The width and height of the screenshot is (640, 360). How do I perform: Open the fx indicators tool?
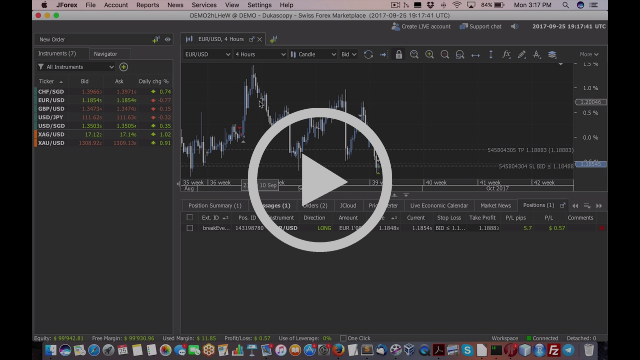[506, 54]
